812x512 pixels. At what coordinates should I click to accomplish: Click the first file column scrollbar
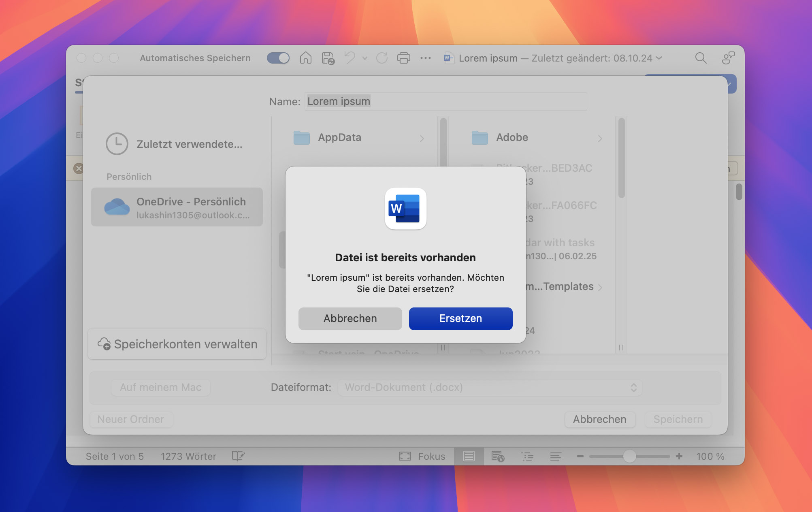point(443,142)
